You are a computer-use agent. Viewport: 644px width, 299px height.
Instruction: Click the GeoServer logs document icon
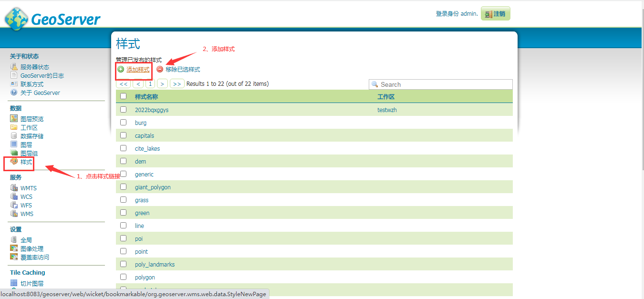pos(14,75)
